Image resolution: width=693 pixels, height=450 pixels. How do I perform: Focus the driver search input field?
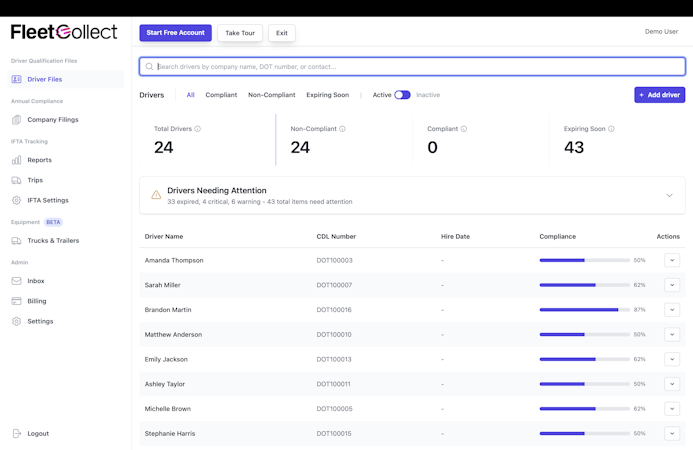[x=412, y=67]
